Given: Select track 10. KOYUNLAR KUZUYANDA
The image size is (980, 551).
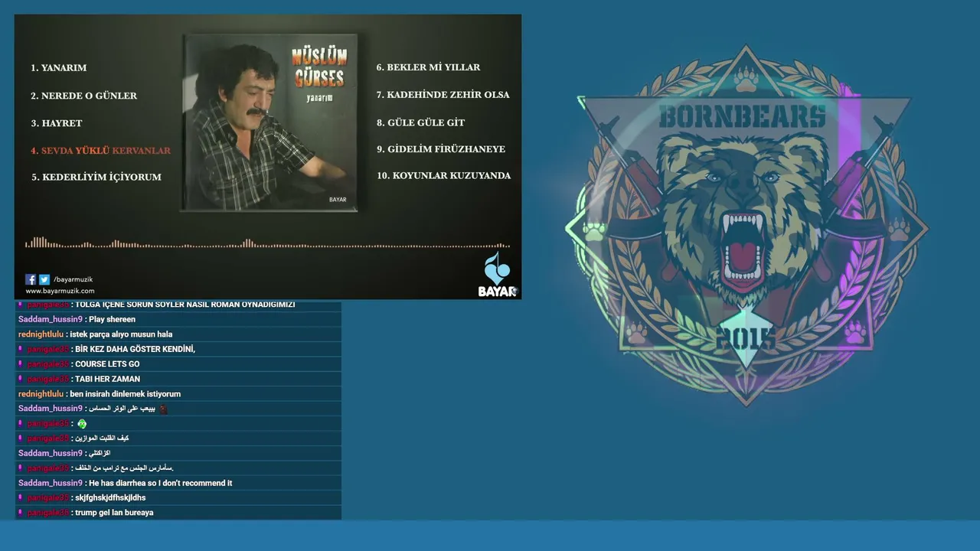Looking at the screenshot, I should pyautogui.click(x=443, y=176).
